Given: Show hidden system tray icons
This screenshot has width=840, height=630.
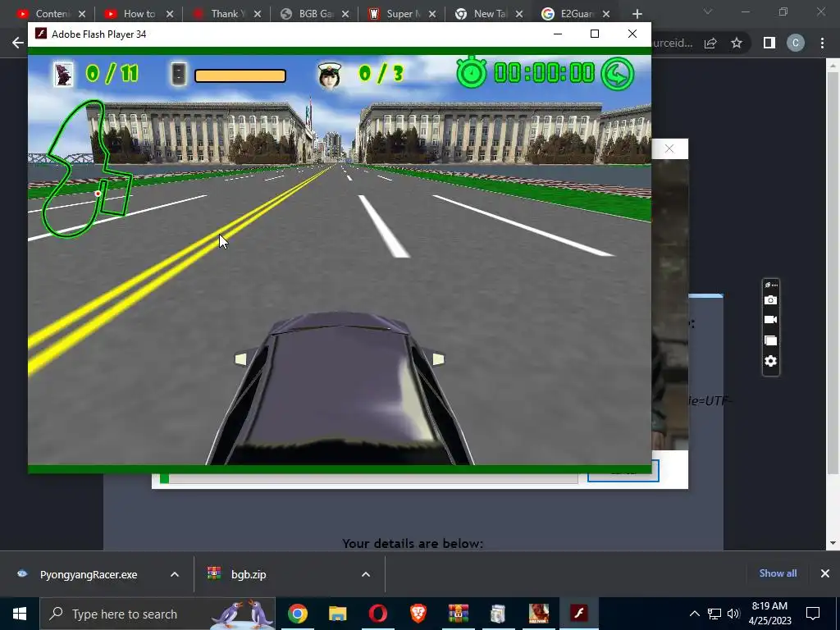Looking at the screenshot, I should [x=694, y=614].
